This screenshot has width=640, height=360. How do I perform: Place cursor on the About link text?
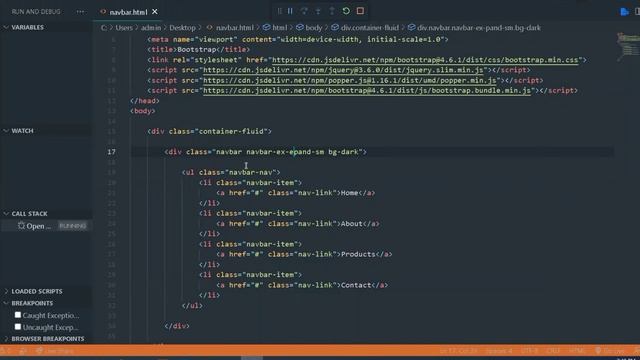(351, 224)
